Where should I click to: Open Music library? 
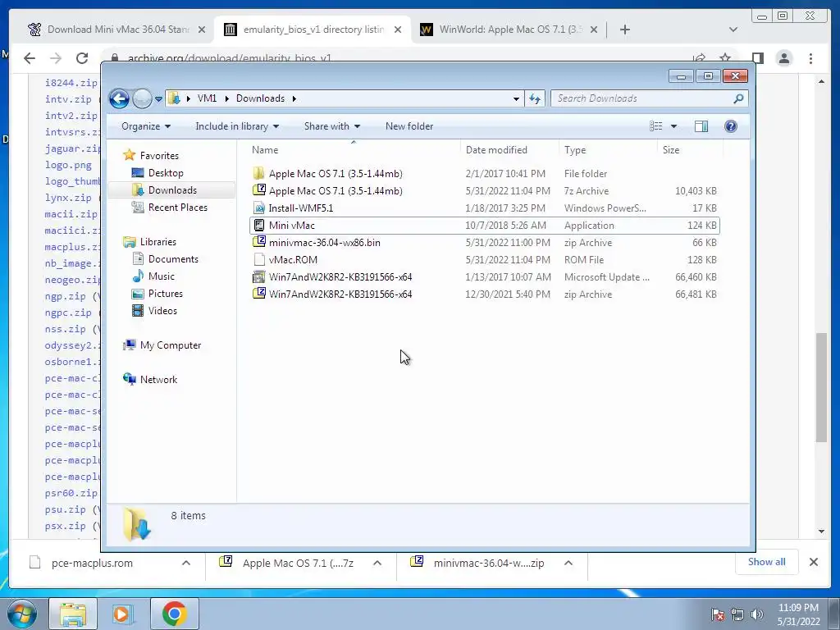coord(162,276)
